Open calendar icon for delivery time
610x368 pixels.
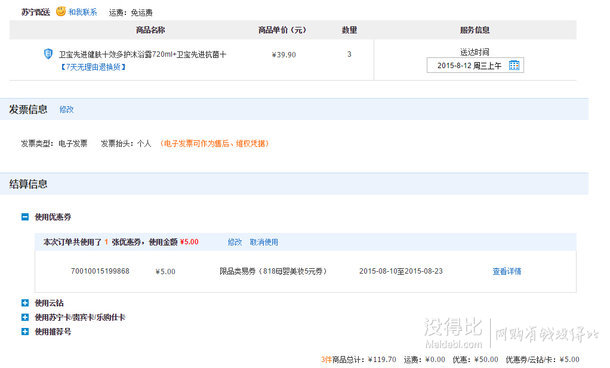514,65
